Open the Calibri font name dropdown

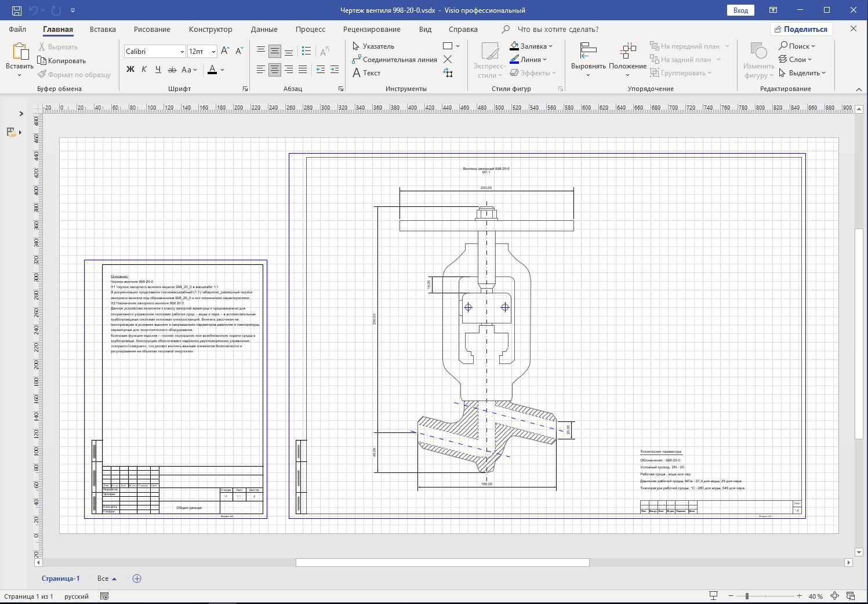point(181,52)
